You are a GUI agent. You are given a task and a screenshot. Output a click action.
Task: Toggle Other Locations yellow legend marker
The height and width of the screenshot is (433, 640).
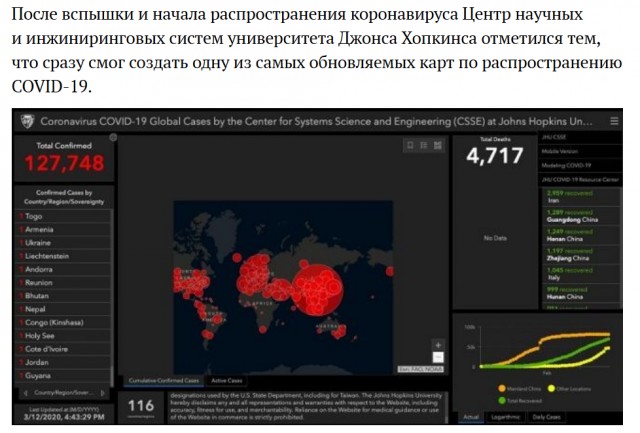551,389
